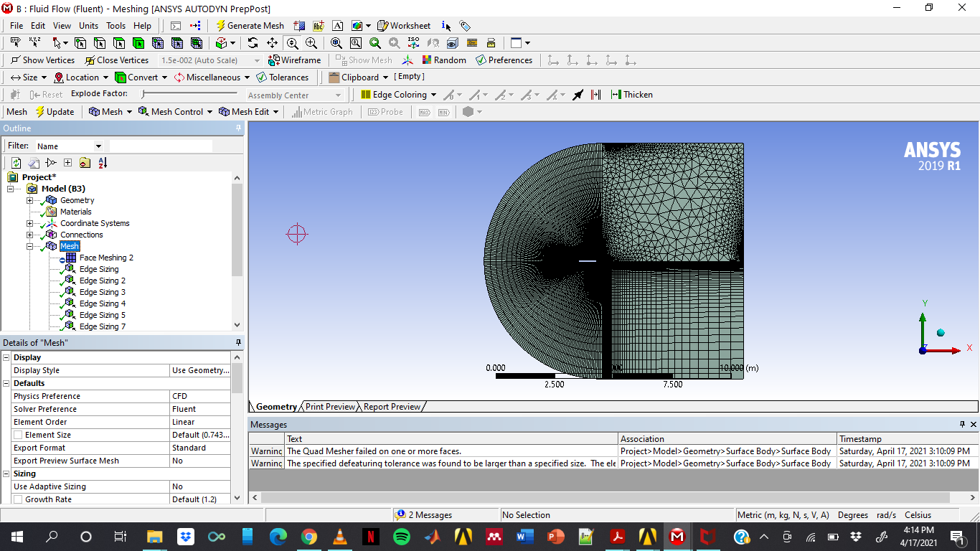Image resolution: width=980 pixels, height=551 pixels.
Task: Click the Refresh icon in Outline toolbar
Action: (16, 163)
